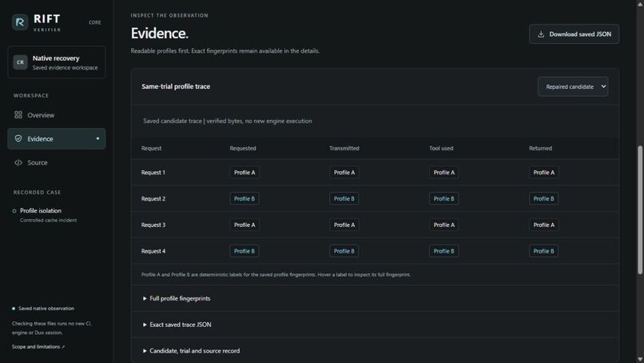
Task: Click Request 4 Requested Profile B badge
Action: 244,251
